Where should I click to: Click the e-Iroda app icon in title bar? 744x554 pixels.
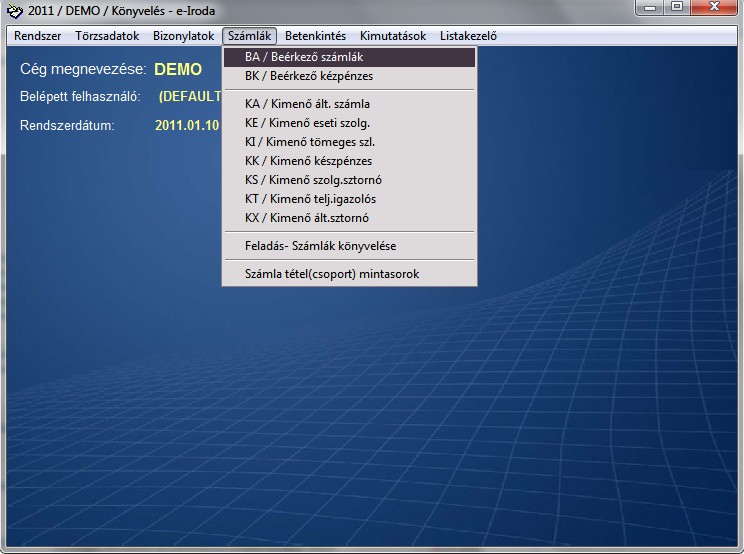(14, 9)
